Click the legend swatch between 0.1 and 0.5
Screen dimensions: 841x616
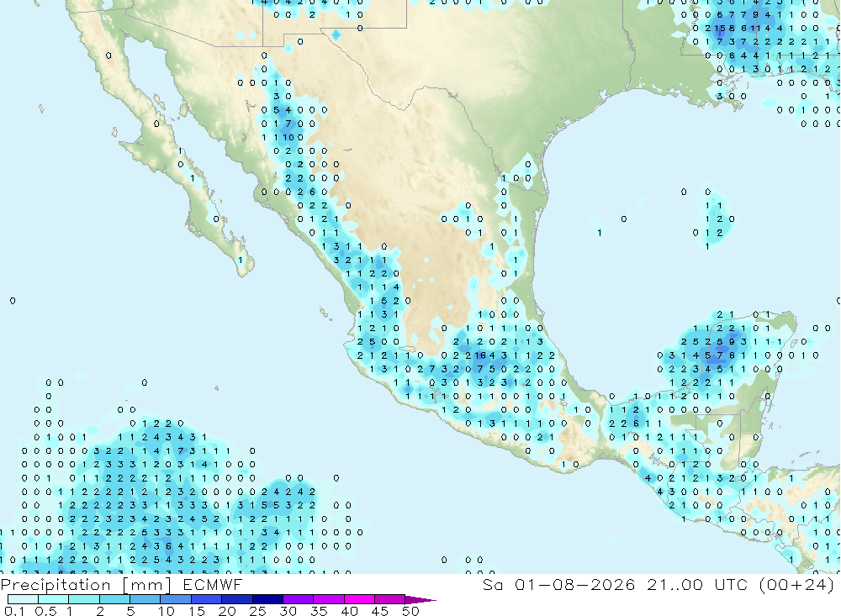(x=23, y=599)
